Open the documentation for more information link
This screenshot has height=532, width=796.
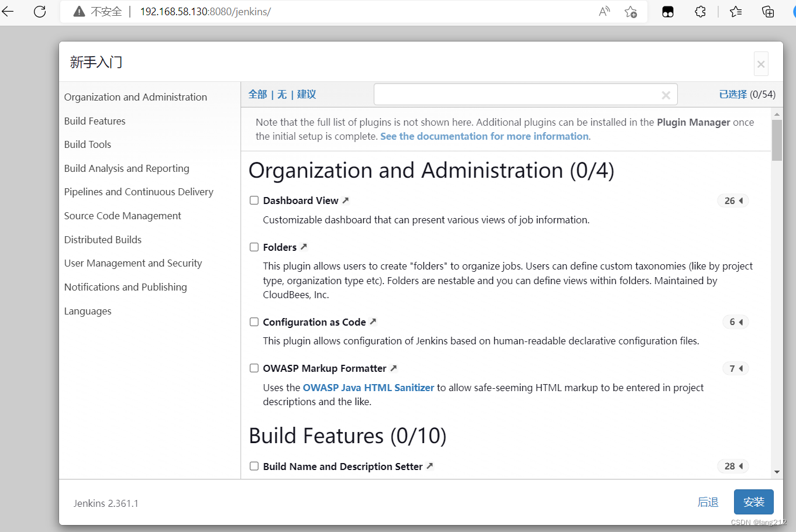[484, 136]
